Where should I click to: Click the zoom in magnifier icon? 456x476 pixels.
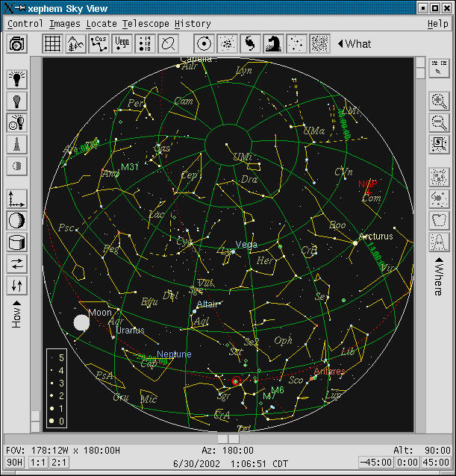[439, 101]
